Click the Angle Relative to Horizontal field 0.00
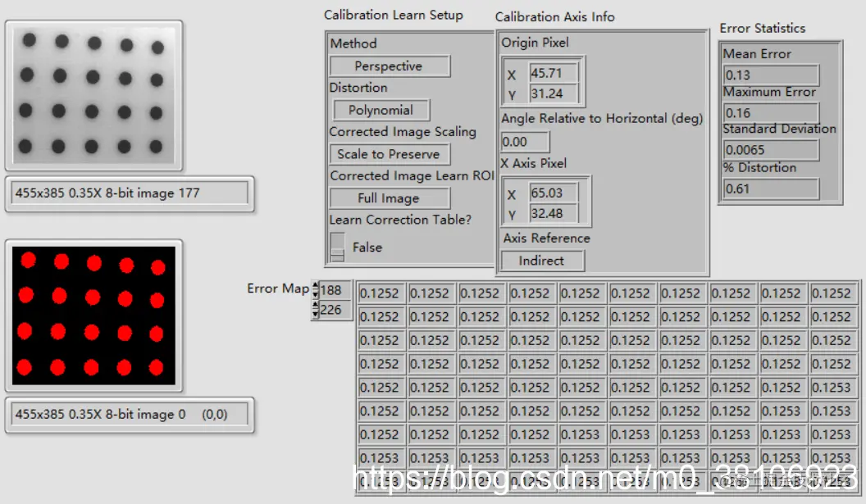 (525, 142)
